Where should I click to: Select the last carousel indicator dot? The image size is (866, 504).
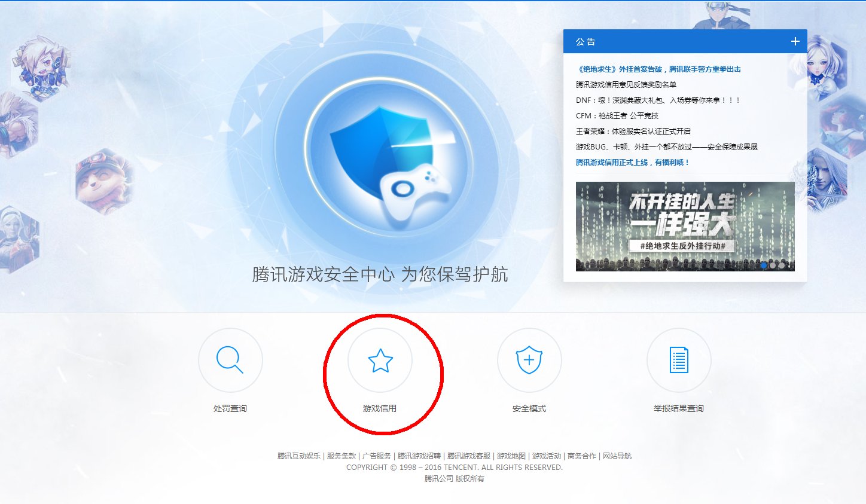782,265
